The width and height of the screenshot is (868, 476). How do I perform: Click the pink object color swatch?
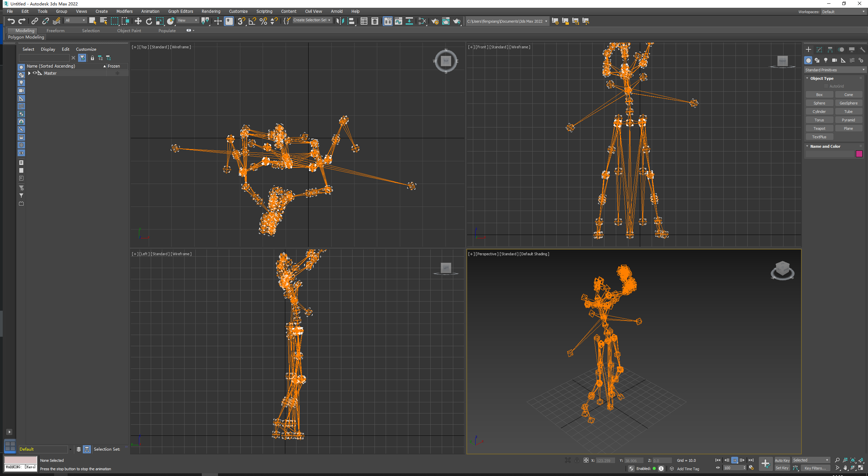(x=859, y=154)
